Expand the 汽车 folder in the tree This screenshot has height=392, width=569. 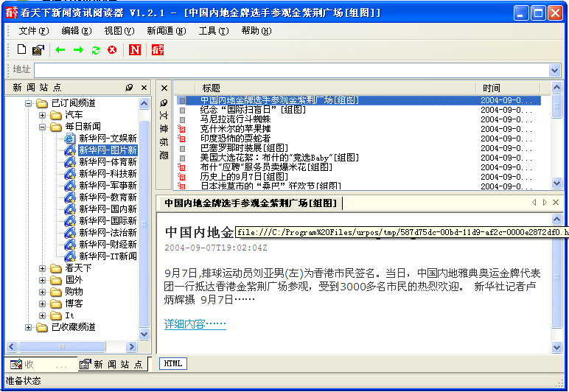(x=43, y=115)
